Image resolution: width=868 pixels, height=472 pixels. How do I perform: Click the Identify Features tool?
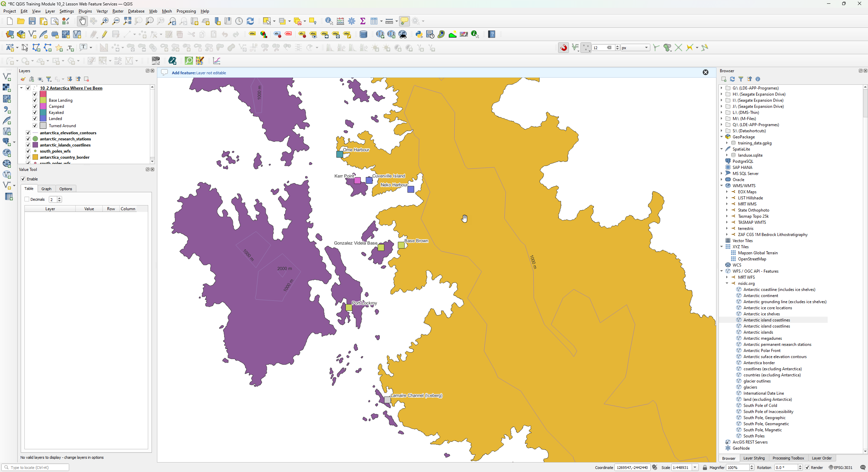coord(329,21)
